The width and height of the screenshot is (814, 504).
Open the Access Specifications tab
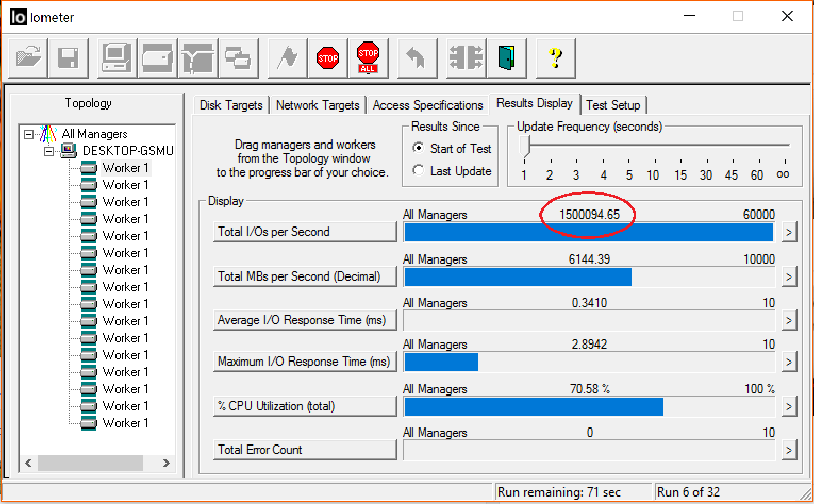tap(428, 105)
